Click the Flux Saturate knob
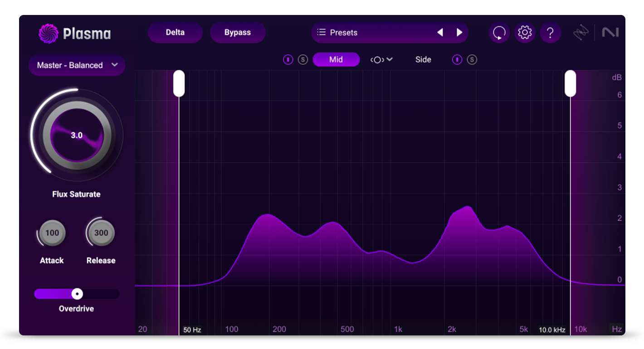 77,136
